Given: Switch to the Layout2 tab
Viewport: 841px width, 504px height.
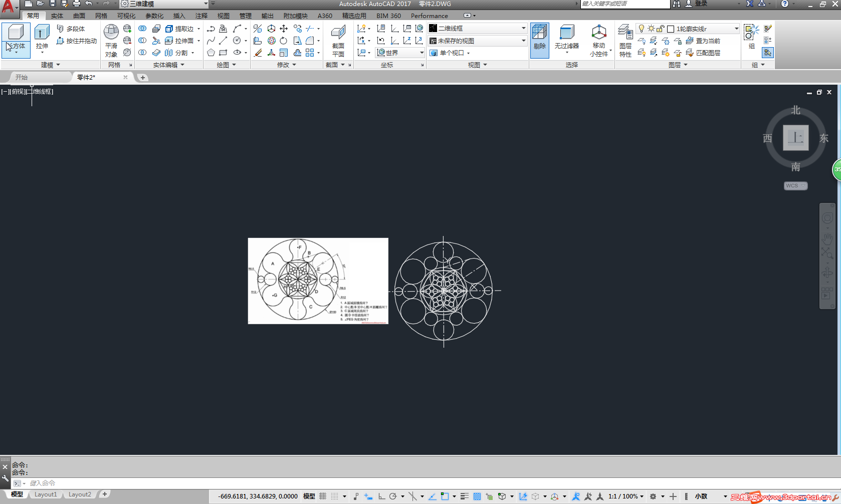Looking at the screenshot, I should [80, 494].
